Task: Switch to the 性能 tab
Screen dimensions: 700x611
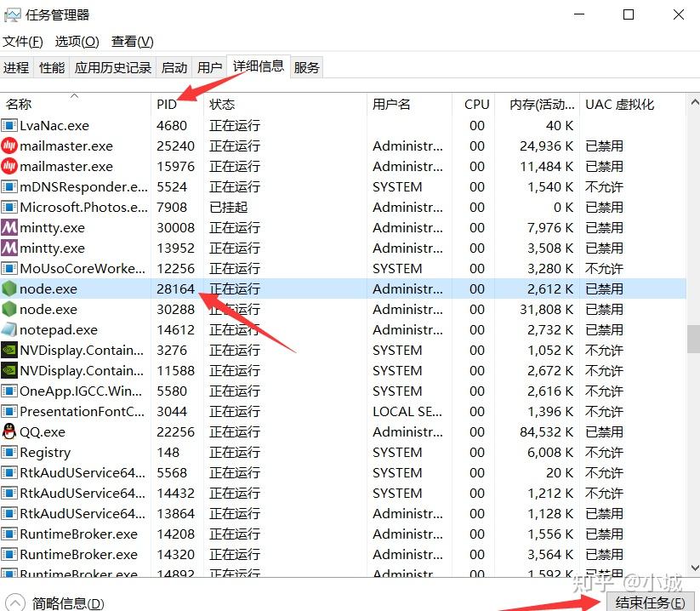Action: click(x=51, y=67)
